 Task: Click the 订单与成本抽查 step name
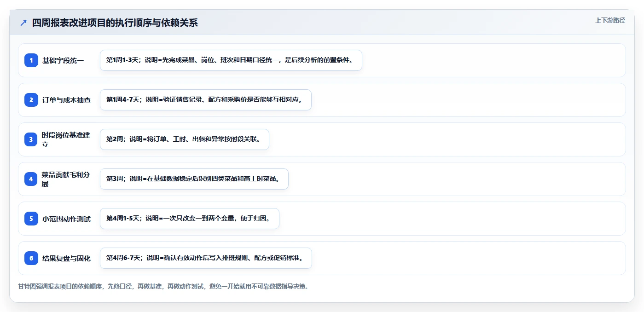[66, 100]
